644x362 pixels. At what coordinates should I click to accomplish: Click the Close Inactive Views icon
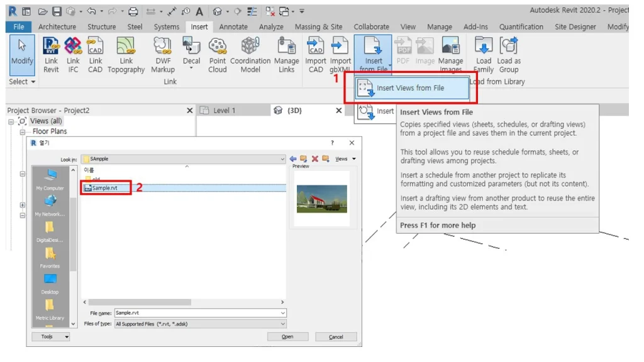[270, 11]
